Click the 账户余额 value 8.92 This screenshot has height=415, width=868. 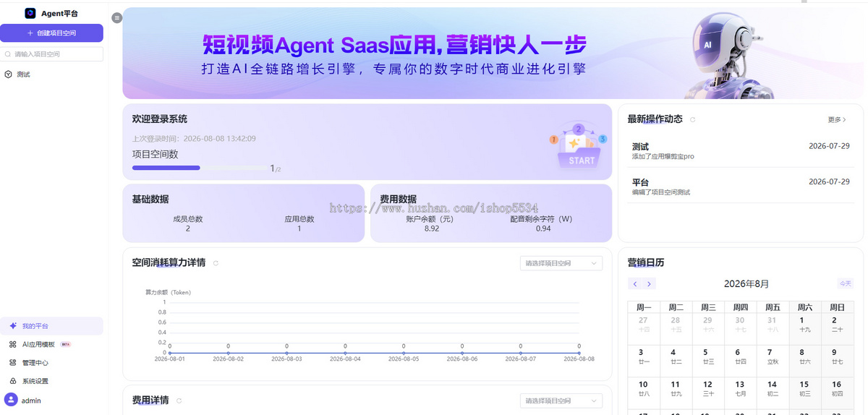432,228
